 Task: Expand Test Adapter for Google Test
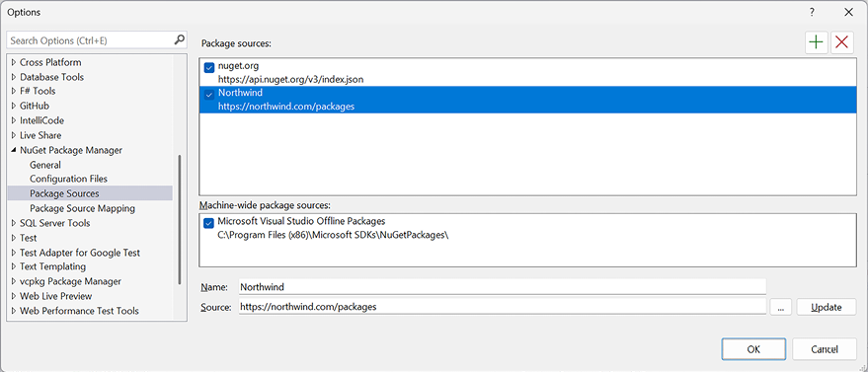(x=14, y=253)
